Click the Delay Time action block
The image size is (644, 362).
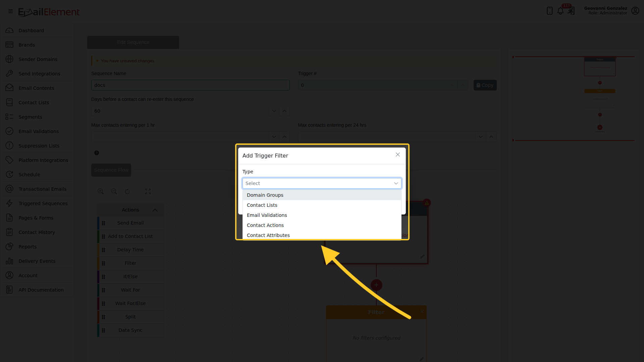(x=130, y=250)
